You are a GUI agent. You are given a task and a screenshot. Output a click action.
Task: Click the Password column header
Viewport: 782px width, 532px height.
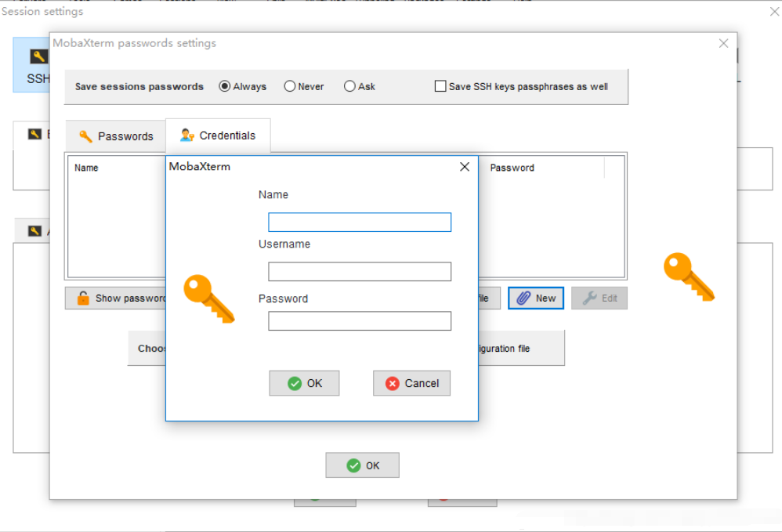pyautogui.click(x=512, y=168)
